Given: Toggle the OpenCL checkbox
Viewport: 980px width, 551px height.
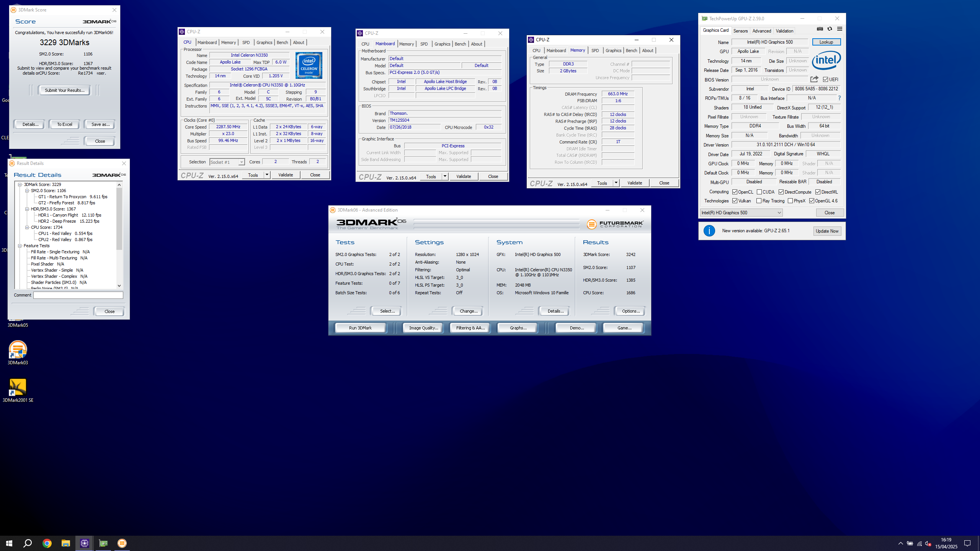Looking at the screenshot, I should coord(735,192).
